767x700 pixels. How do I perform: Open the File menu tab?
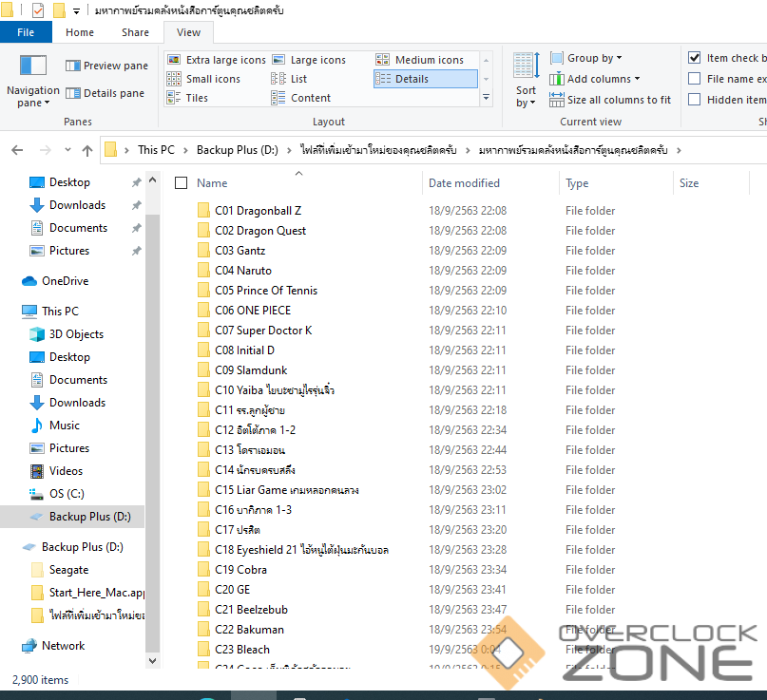(26, 32)
